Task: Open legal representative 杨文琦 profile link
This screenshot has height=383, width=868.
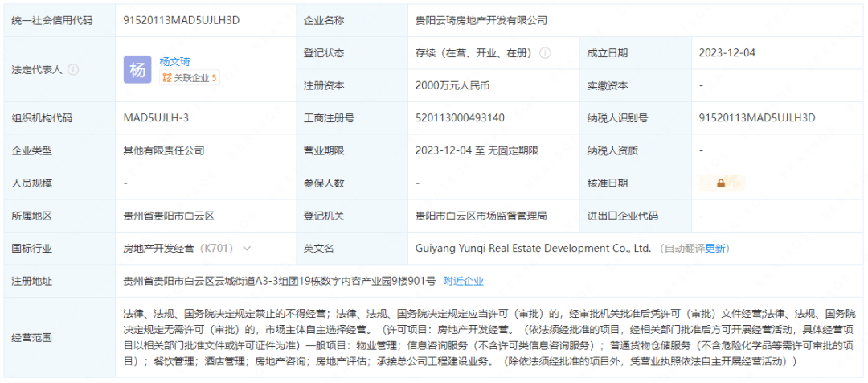Action: click(x=174, y=61)
